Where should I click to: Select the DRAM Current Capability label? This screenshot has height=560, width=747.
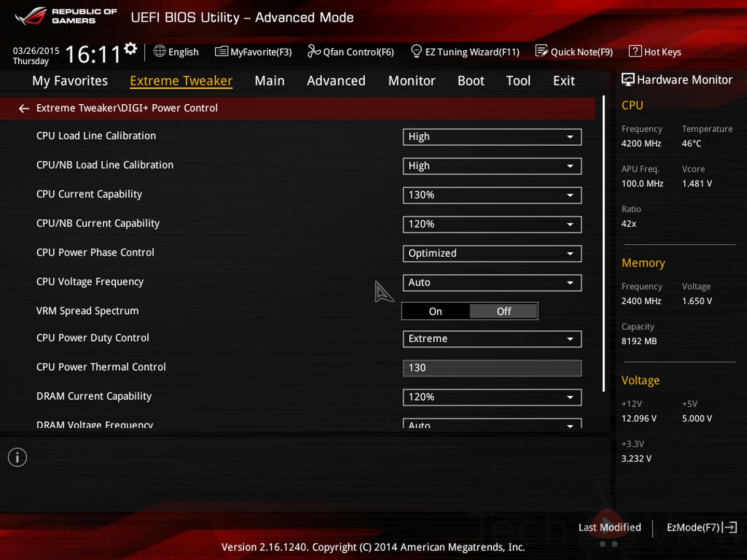click(x=94, y=396)
